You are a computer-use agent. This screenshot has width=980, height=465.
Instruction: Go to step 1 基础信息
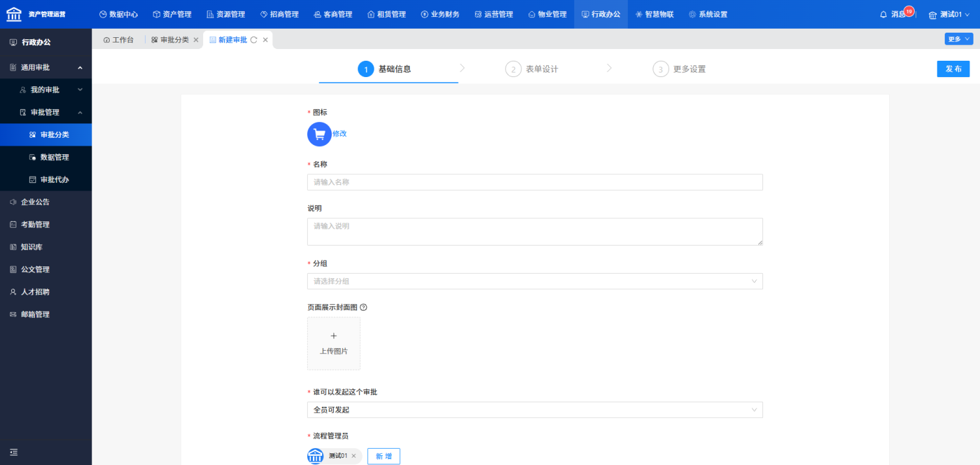(385, 69)
